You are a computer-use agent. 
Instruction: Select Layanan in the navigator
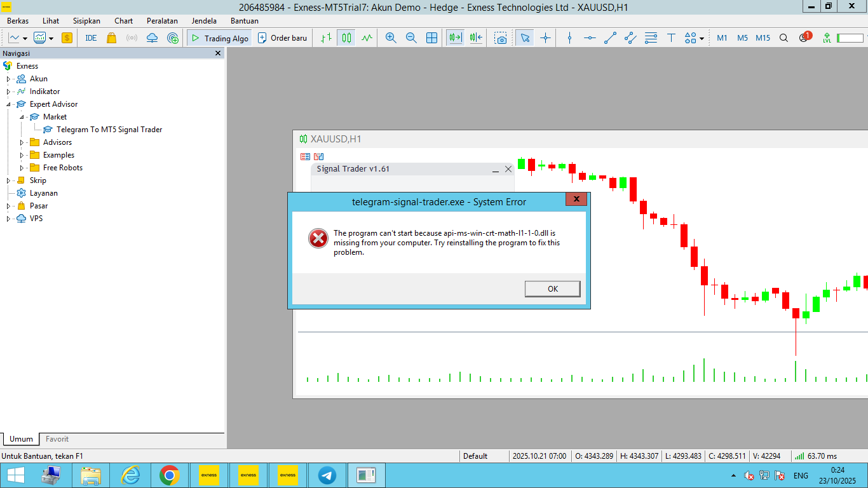pos(44,193)
